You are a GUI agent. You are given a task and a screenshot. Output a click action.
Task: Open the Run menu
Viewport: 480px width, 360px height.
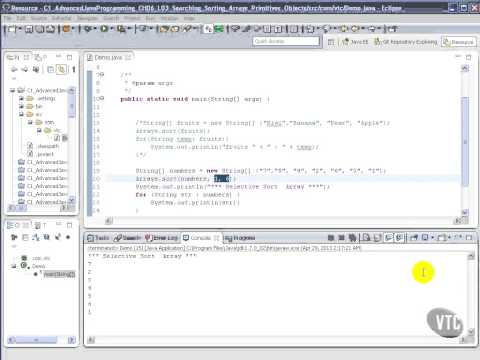[150, 18]
